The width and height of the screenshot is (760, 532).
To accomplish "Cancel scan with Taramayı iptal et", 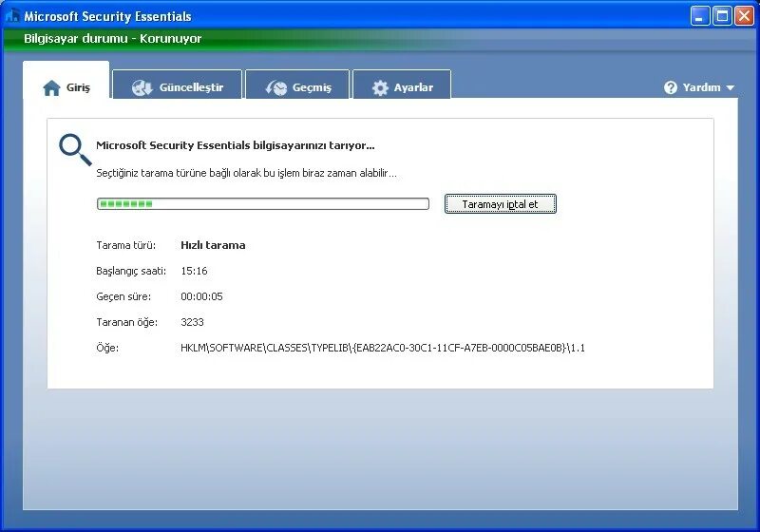I will (501, 204).
